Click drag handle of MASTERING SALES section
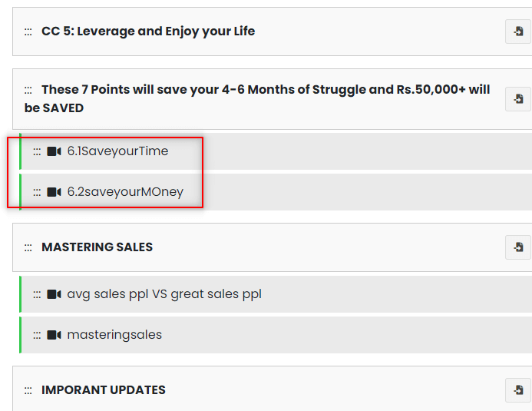Viewport: 532px width, 411px height. pos(28,247)
